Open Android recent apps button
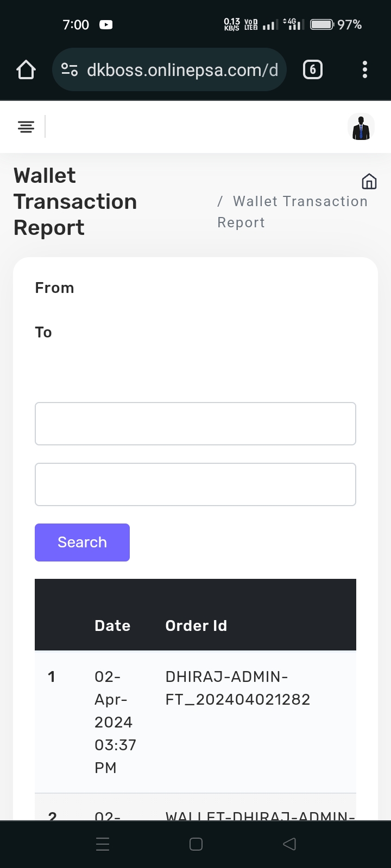Image resolution: width=391 pixels, height=868 pixels. [x=103, y=844]
